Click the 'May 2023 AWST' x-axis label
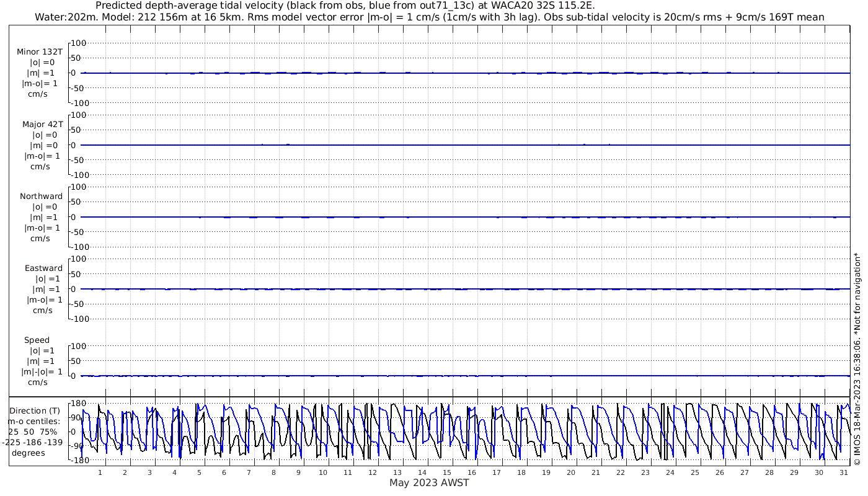 429,483
